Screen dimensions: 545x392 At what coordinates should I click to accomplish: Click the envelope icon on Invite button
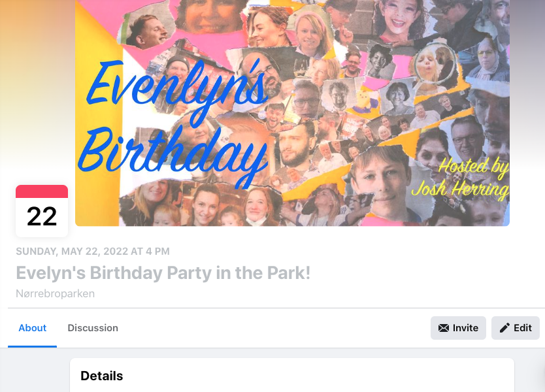[444, 328]
